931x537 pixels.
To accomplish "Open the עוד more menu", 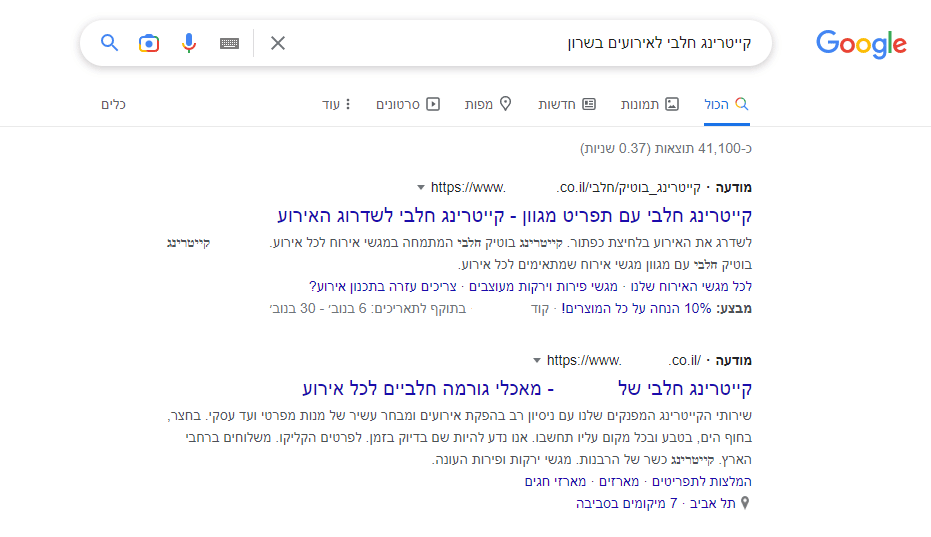I will coord(336,105).
